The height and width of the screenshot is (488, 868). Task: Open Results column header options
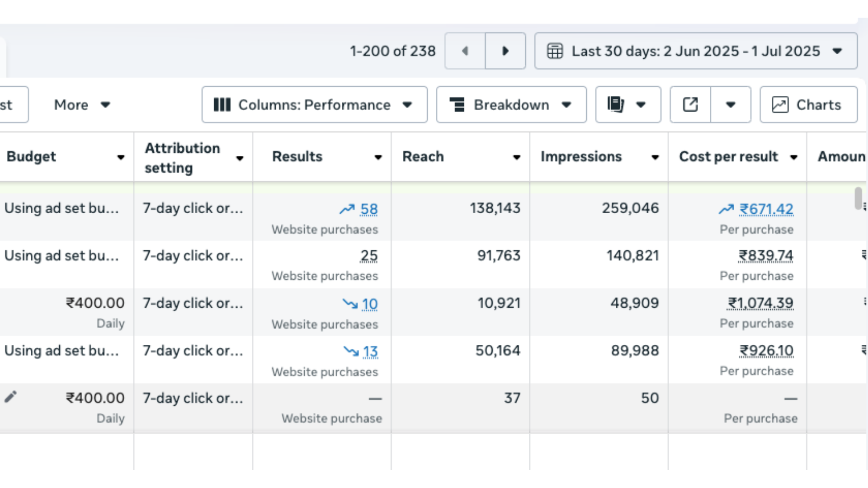[378, 157]
